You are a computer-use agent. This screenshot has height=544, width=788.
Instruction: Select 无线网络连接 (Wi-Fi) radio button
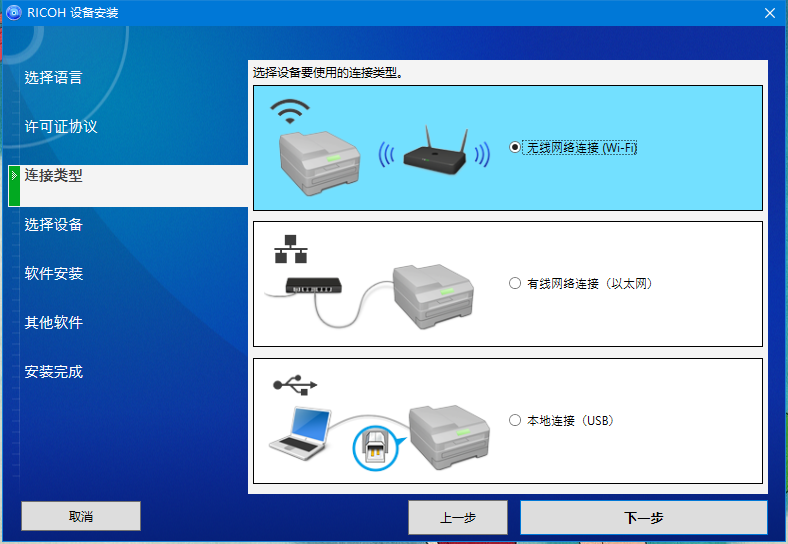515,148
